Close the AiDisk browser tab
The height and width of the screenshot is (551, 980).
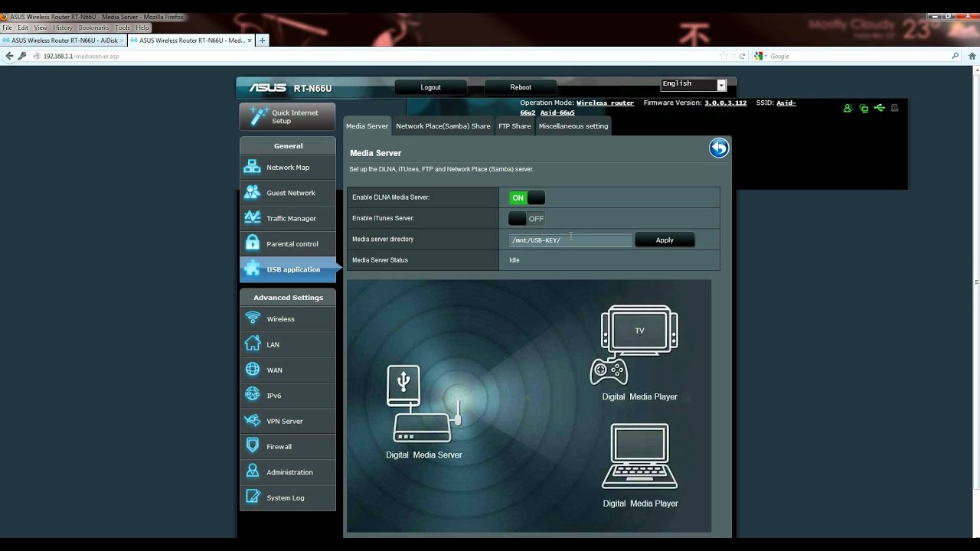pyautogui.click(x=122, y=41)
